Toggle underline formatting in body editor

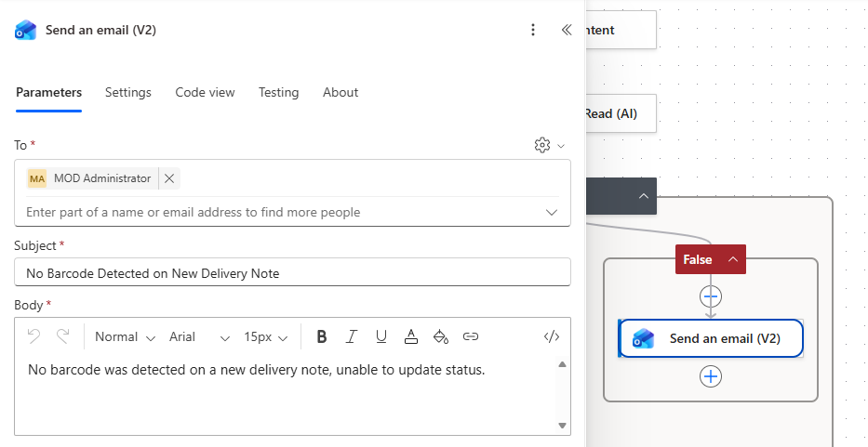click(381, 336)
